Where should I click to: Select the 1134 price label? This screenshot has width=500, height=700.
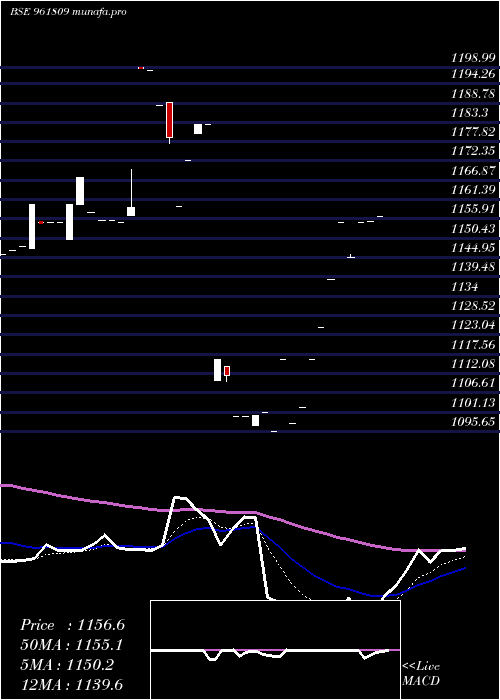point(465,287)
